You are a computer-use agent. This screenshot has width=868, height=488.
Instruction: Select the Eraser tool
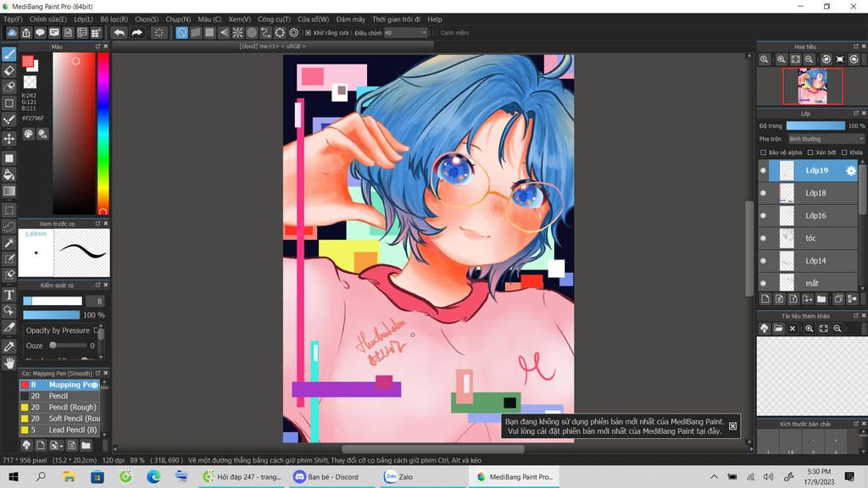(x=8, y=70)
